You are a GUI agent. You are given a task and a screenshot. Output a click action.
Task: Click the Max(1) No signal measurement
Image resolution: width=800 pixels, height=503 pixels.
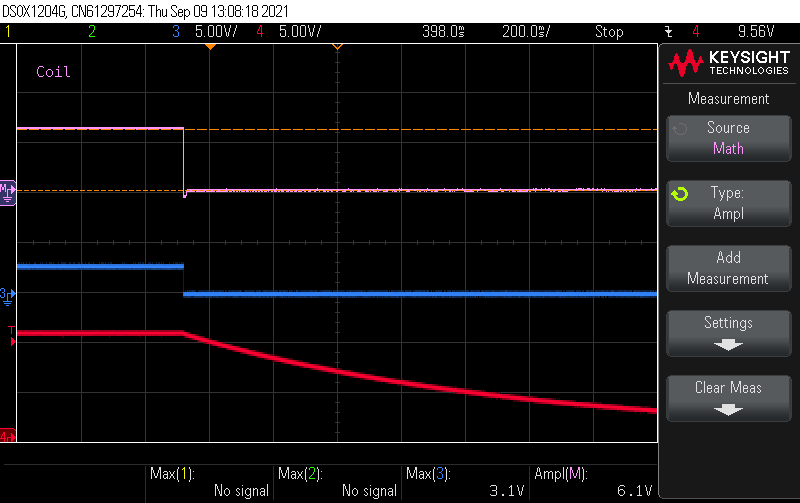(x=209, y=482)
